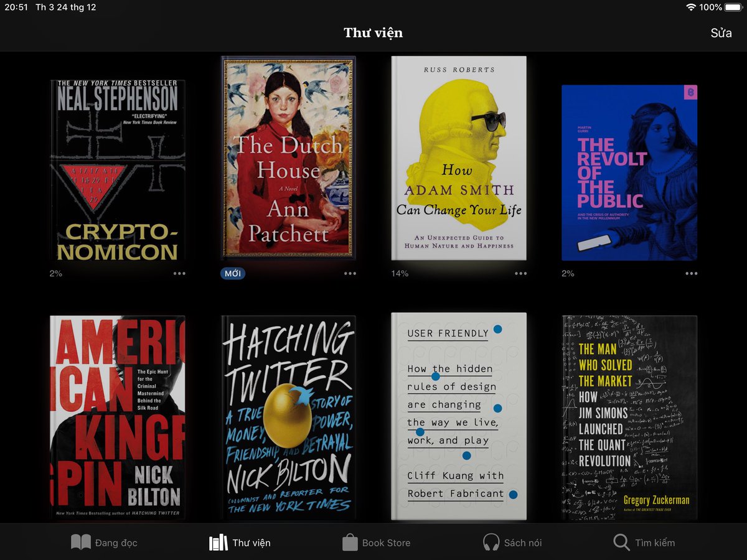Tap the Wi-Fi status icon
The height and width of the screenshot is (560, 747).
[691, 7]
